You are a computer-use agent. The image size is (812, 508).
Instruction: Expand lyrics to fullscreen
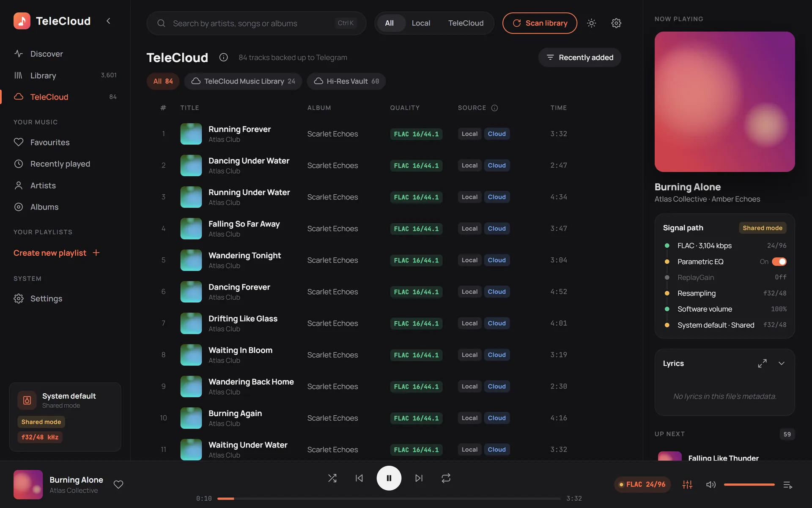762,363
